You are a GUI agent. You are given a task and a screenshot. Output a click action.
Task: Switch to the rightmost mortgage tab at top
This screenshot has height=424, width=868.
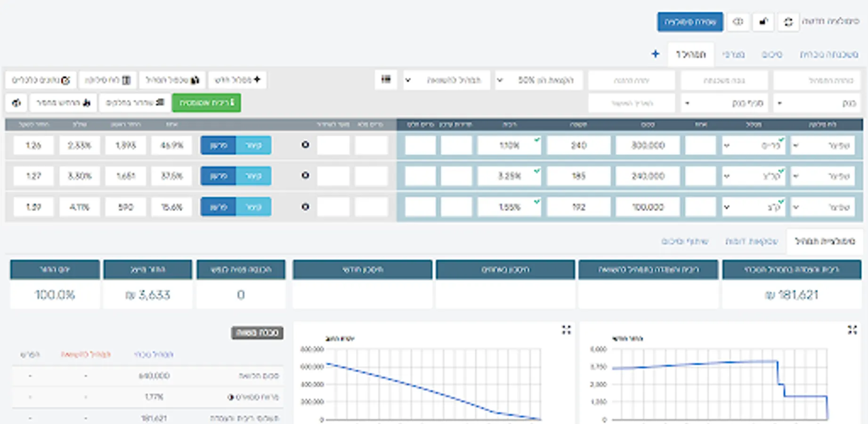829,55
